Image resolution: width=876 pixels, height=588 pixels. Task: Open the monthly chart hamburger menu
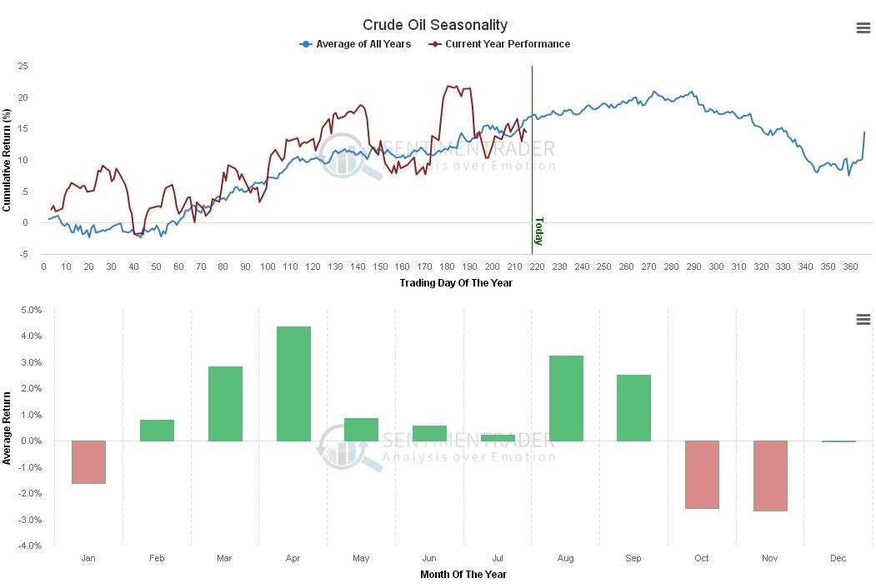click(863, 320)
